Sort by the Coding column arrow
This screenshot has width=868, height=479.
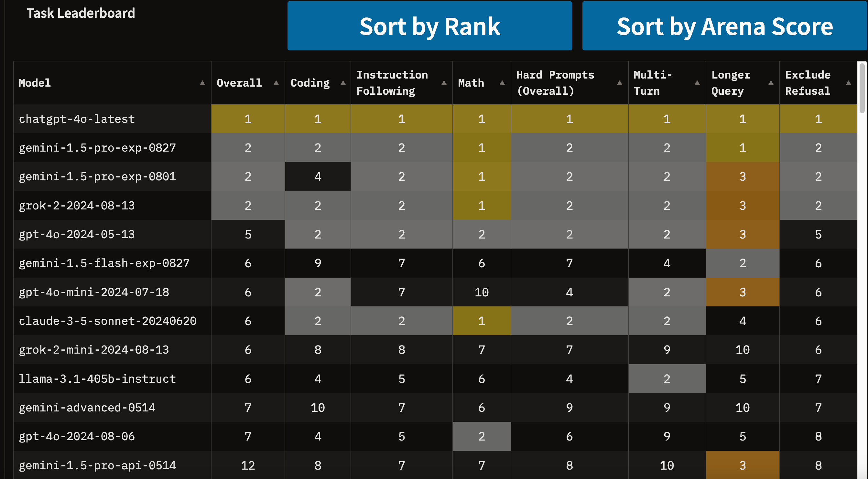pyautogui.click(x=343, y=83)
